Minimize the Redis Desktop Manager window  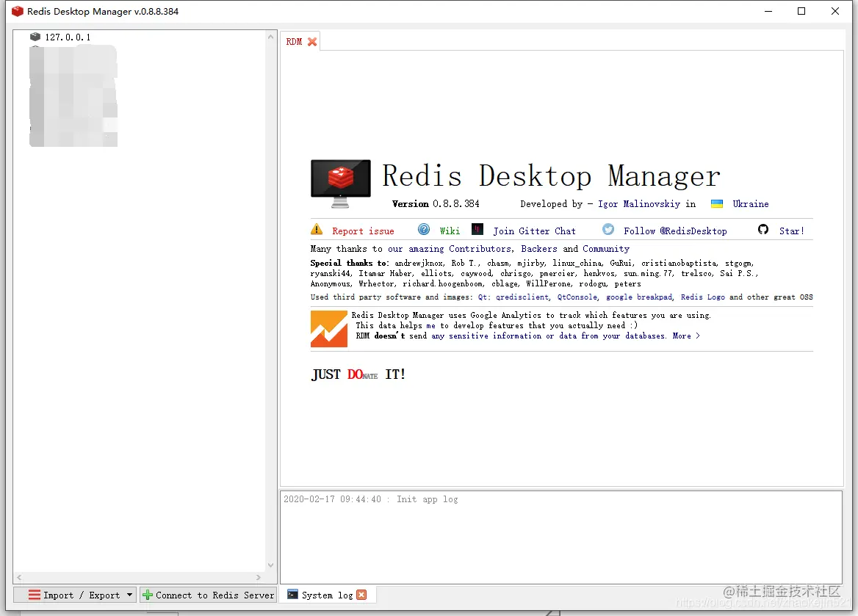[768, 11]
